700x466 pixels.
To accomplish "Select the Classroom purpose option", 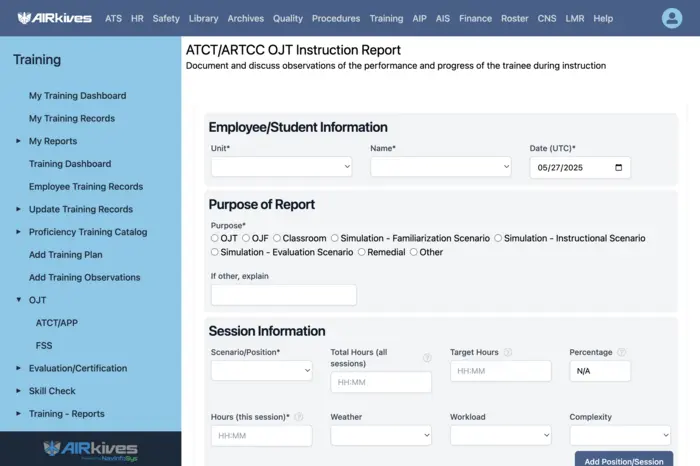I will pyautogui.click(x=277, y=239).
